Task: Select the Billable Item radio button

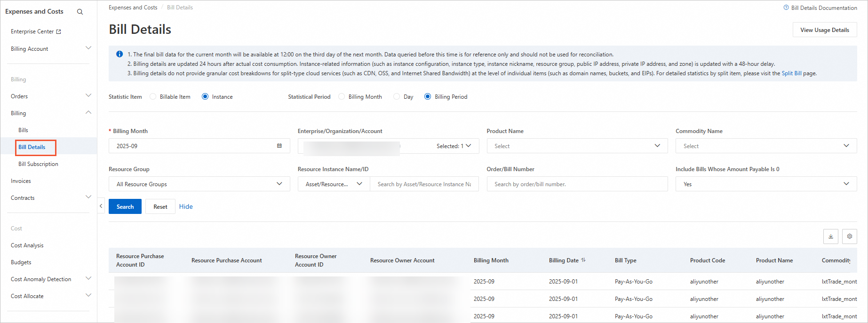Action: click(153, 96)
